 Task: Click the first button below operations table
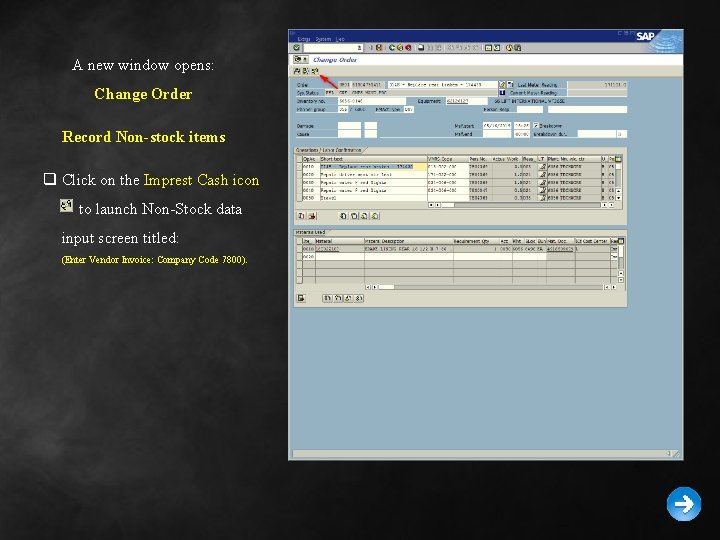(x=301, y=216)
